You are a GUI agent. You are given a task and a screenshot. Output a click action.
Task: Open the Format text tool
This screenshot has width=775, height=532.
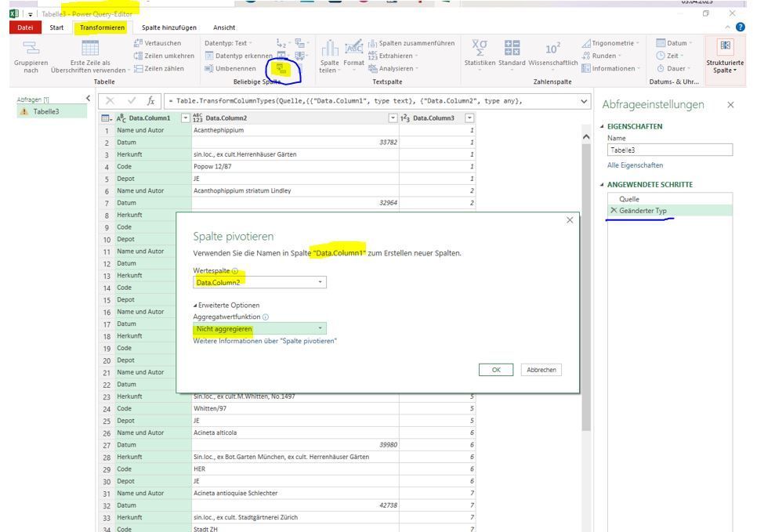[x=353, y=56]
